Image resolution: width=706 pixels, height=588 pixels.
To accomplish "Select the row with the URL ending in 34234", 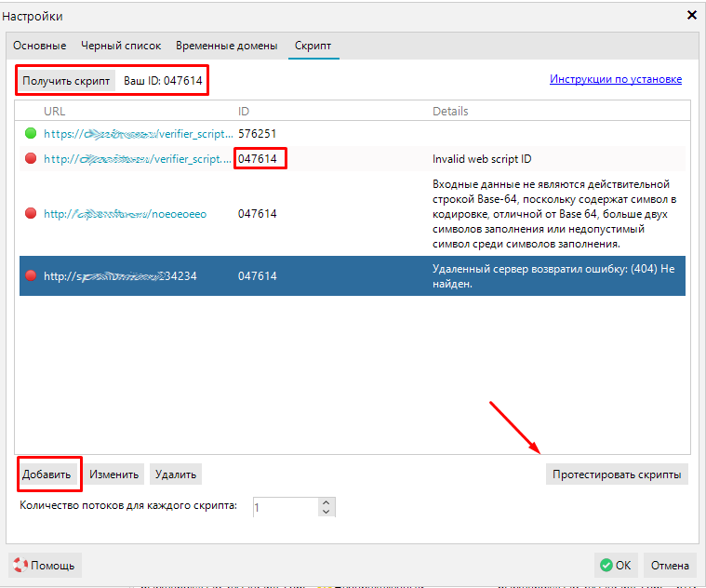I will [x=353, y=275].
